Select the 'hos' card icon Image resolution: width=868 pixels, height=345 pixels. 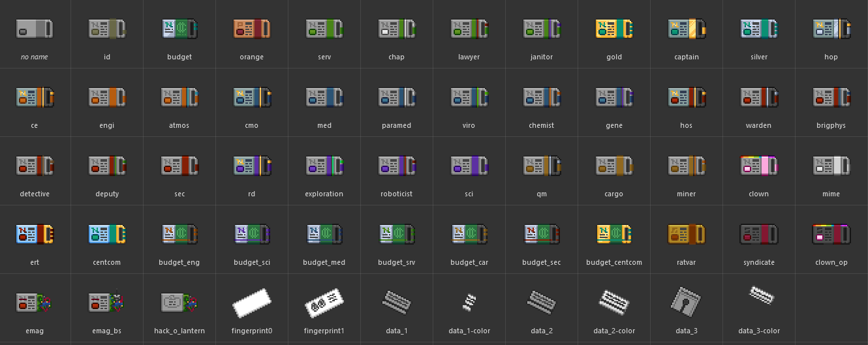(687, 97)
